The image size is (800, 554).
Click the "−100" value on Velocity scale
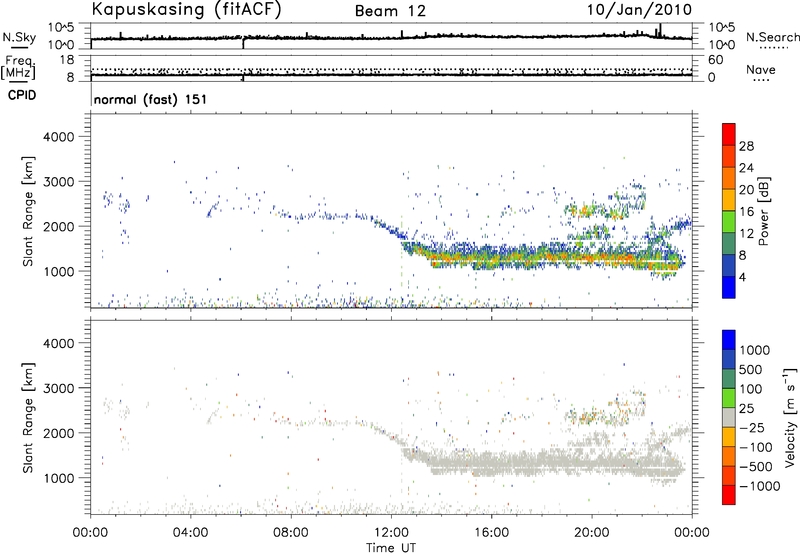(756, 447)
